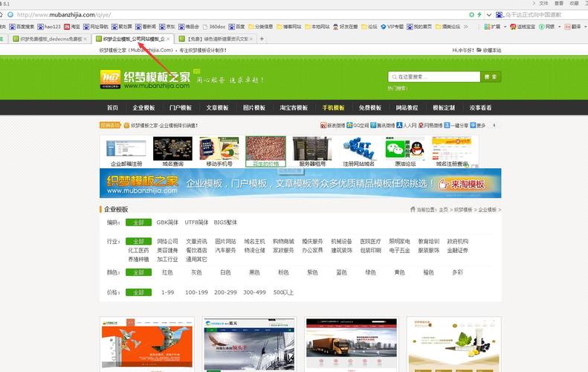Open the hao123 bookmark in bookmarks bar
Viewport: 588px width, 372px height.
point(46,27)
